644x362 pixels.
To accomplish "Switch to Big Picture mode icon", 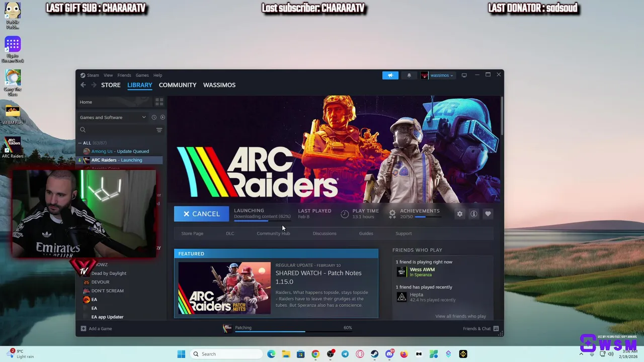I will coord(464,75).
